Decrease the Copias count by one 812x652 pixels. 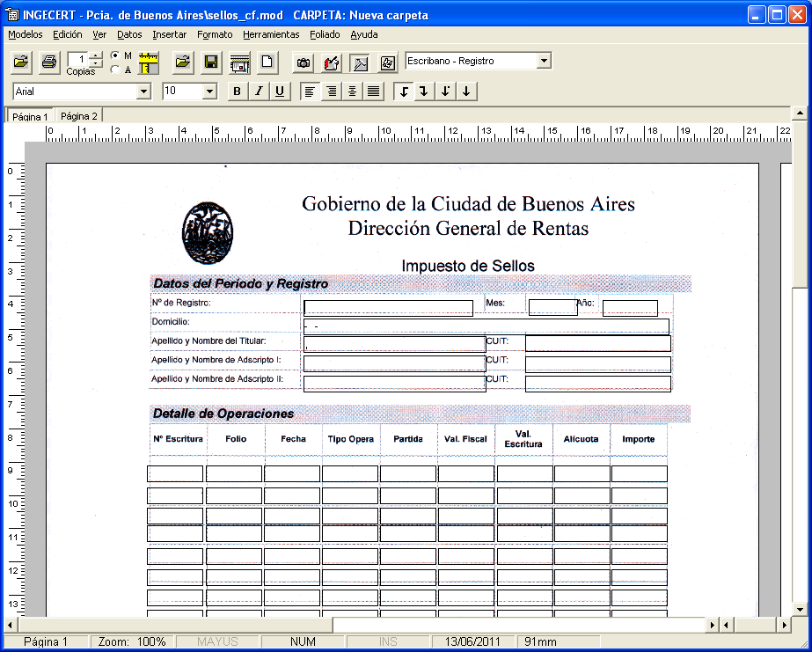[x=96, y=63]
